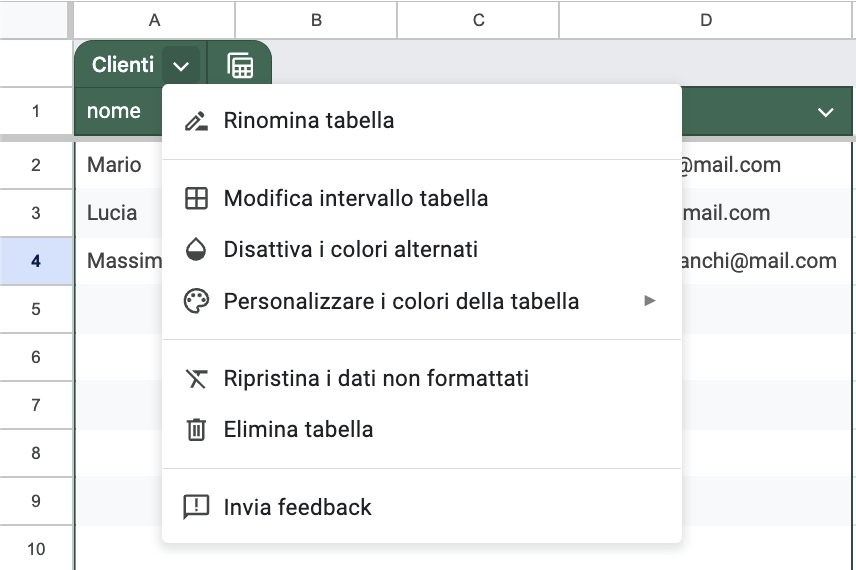Click the grid icon for Modifica intervallo tabella
Screen dimensions: 856x570
(196, 198)
